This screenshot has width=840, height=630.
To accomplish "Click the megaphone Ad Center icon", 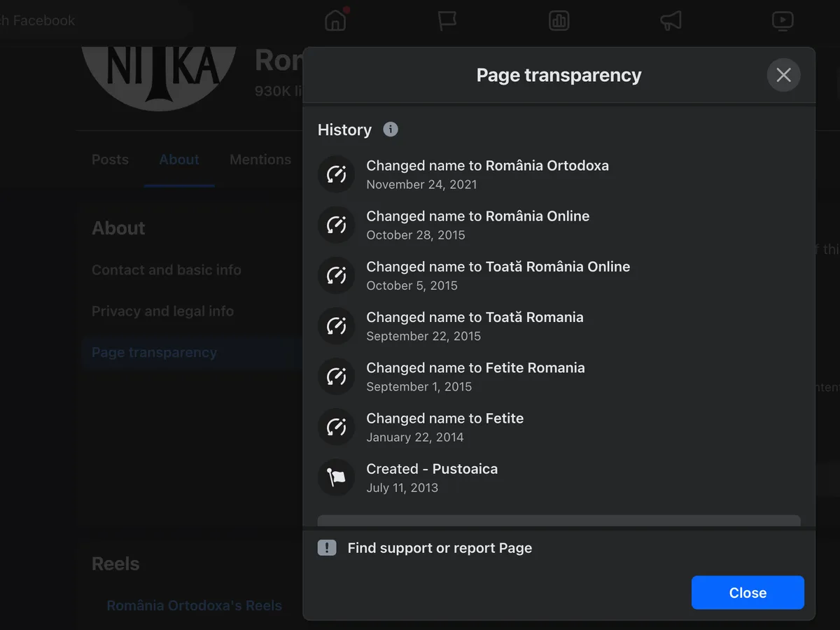I will tap(671, 21).
